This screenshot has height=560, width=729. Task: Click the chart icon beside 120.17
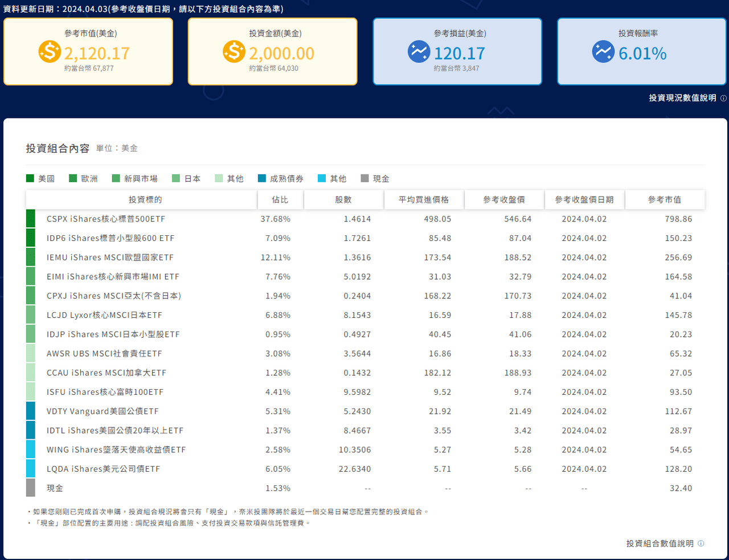point(419,52)
